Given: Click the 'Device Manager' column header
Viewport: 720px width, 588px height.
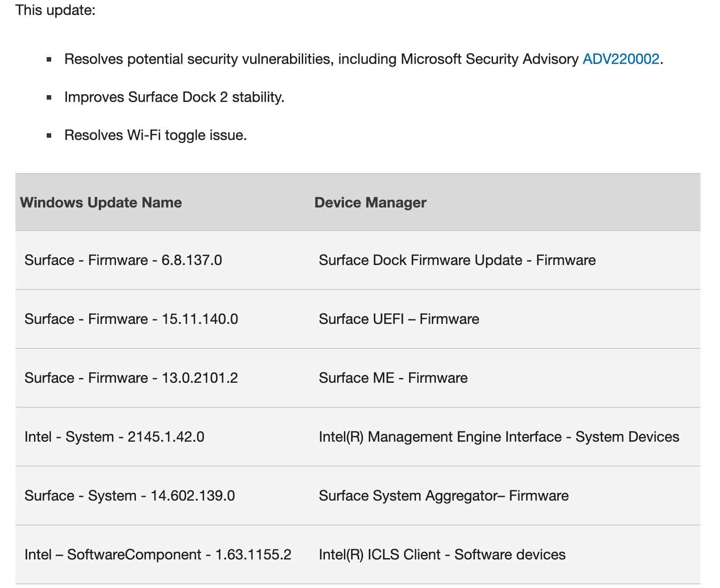Looking at the screenshot, I should pyautogui.click(x=370, y=202).
